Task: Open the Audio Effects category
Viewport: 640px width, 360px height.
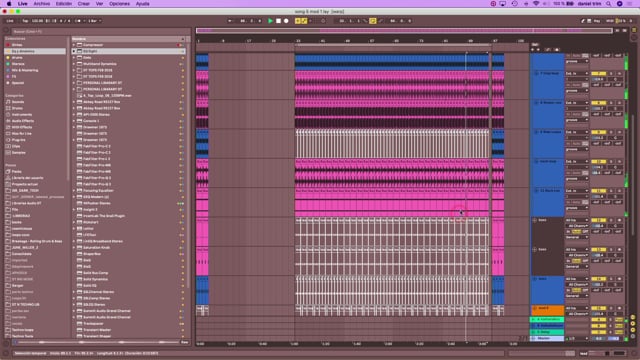Action: point(23,121)
